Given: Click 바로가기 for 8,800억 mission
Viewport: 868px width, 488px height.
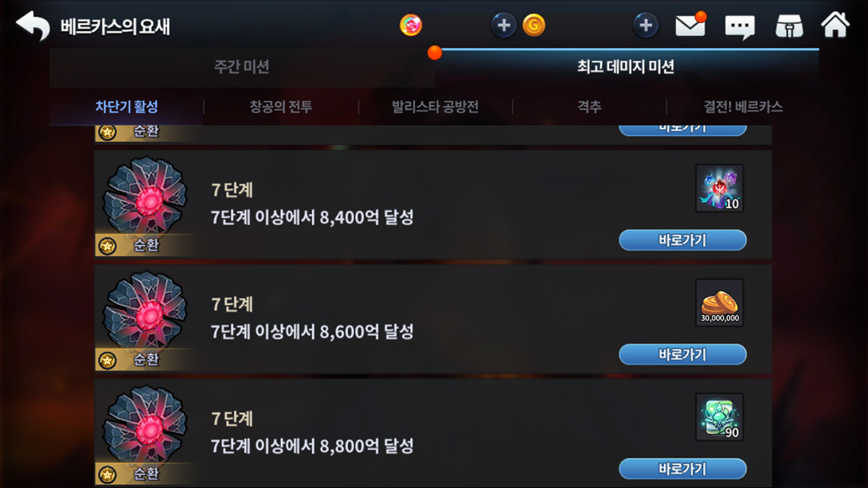Looking at the screenshot, I should (x=682, y=469).
